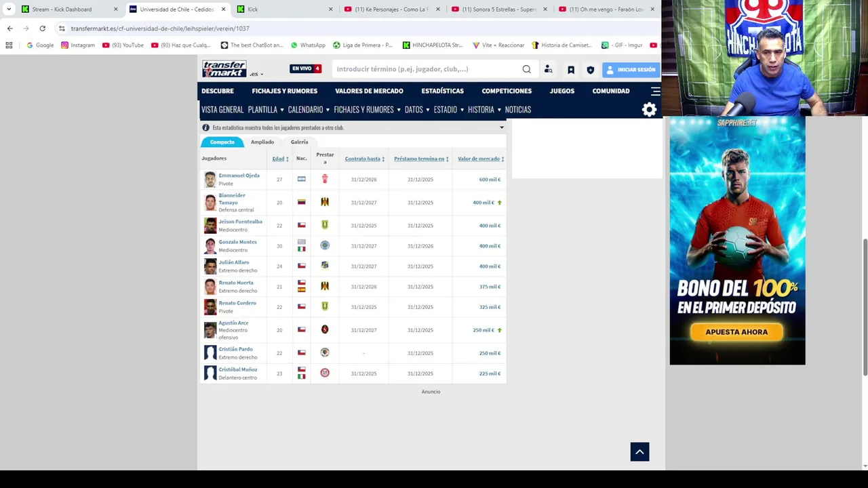
Task: Open the Competiciones menu
Action: 507,91
